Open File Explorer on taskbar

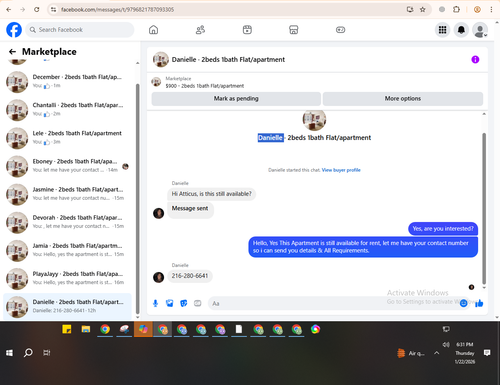click(86, 329)
